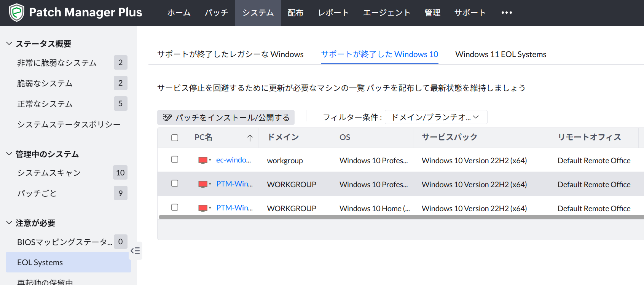
Task: Select EOL Systems in the sidebar
Action: pyautogui.click(x=69, y=262)
